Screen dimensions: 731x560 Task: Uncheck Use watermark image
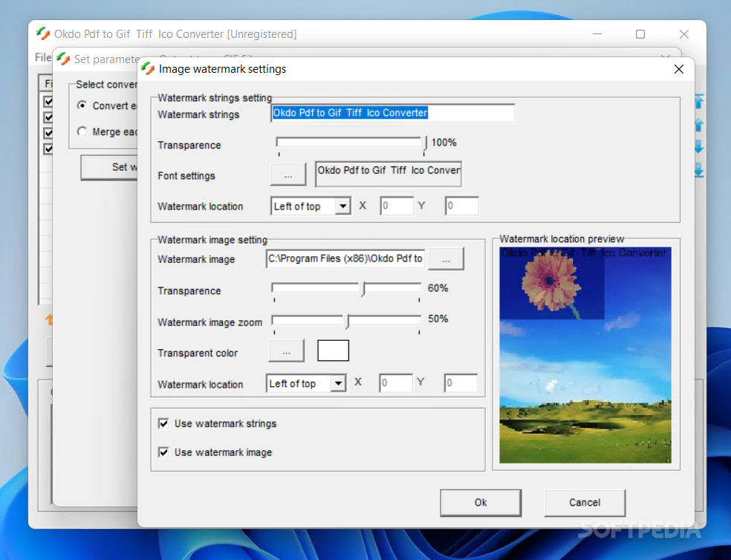tap(163, 452)
